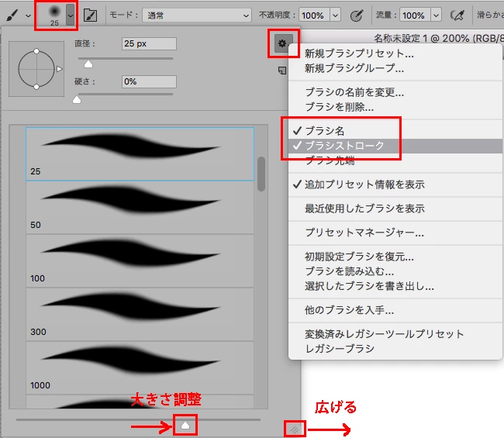Image resolution: width=504 pixels, height=438 pixels.
Task: Select the 100 brush preset
Action: tap(140, 261)
